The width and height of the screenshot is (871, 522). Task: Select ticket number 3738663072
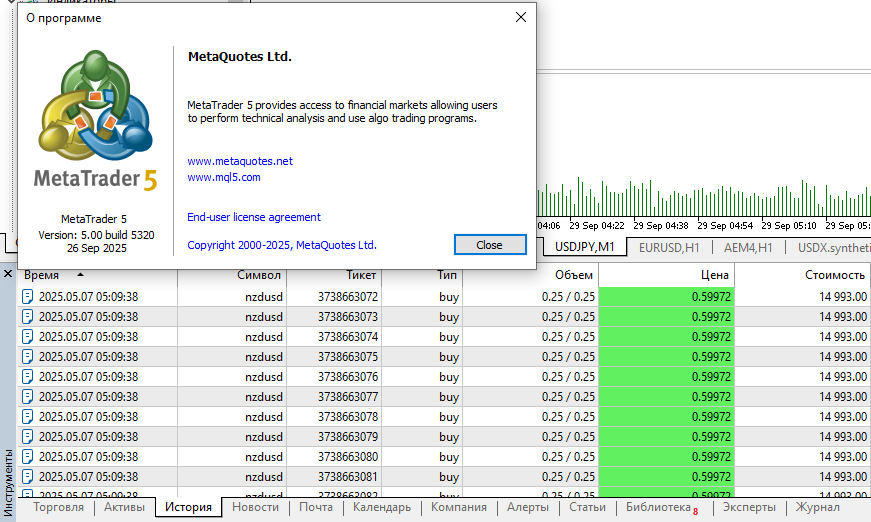coord(348,297)
